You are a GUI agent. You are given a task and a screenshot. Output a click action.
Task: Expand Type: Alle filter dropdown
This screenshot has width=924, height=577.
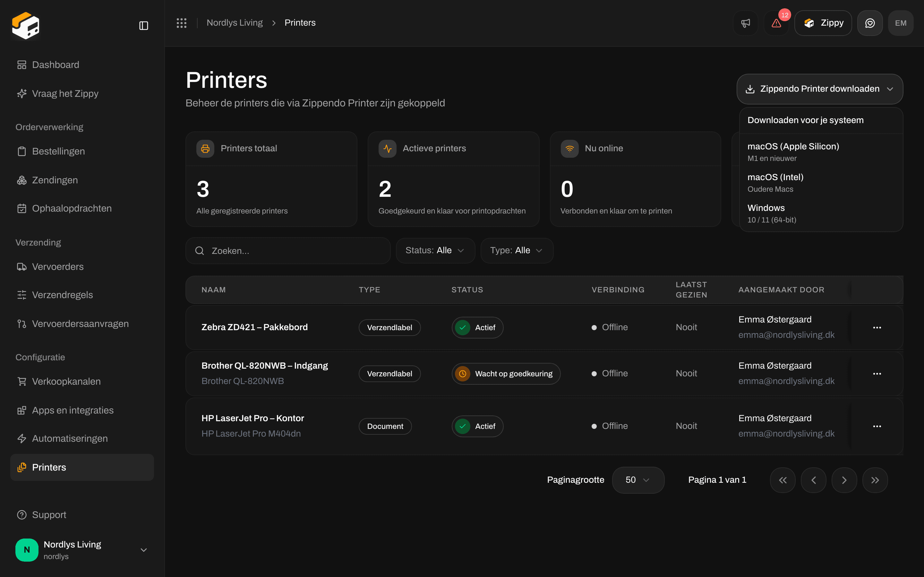pos(517,250)
